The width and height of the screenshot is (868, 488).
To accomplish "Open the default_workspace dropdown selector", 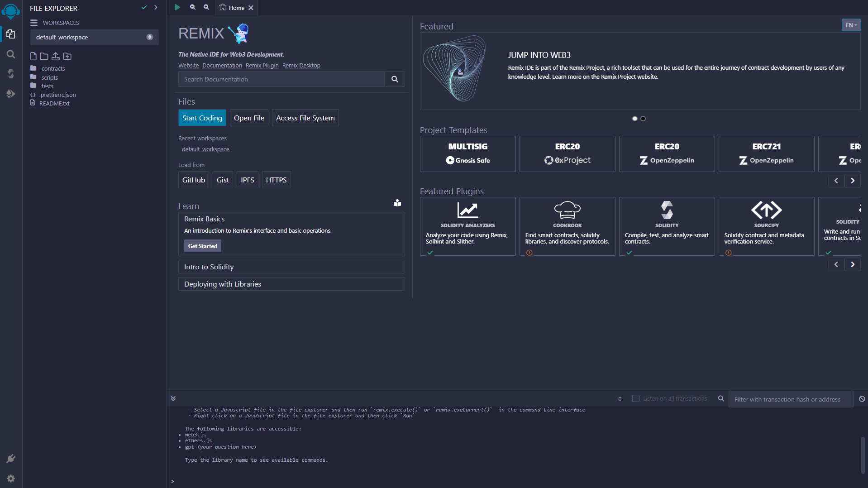I will (94, 37).
